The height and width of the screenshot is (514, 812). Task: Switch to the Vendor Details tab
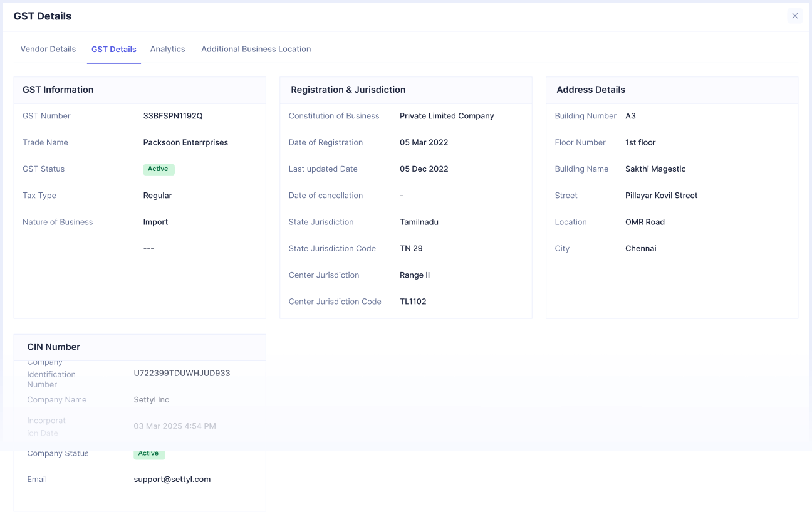click(x=48, y=49)
